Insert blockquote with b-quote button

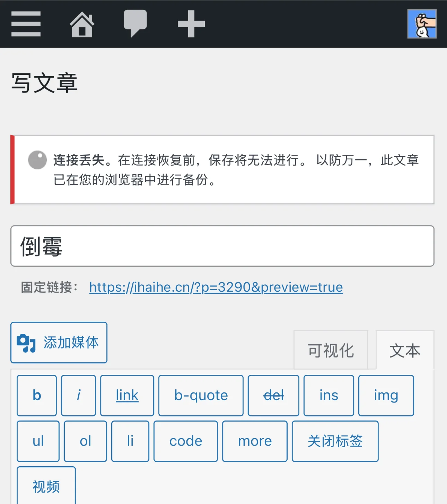201,395
